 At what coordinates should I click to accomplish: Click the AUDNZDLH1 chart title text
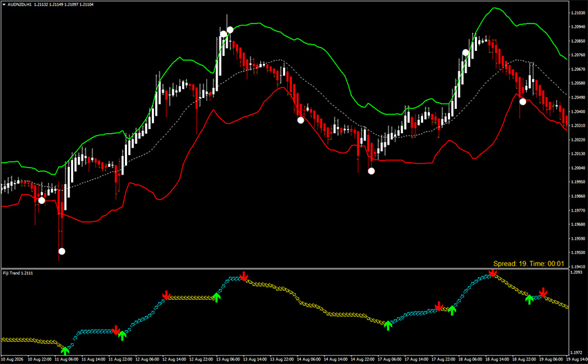pos(19,5)
